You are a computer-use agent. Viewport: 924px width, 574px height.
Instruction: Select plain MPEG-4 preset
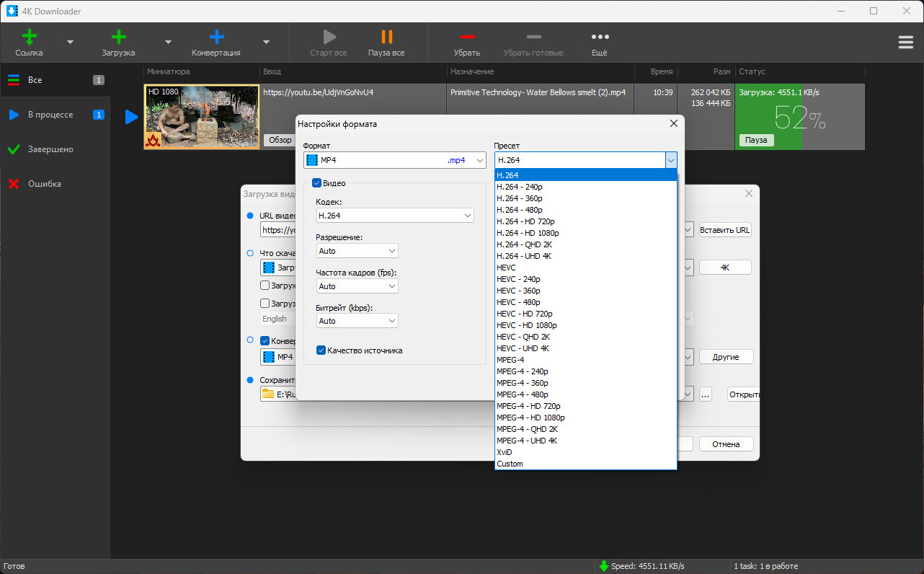(x=585, y=360)
